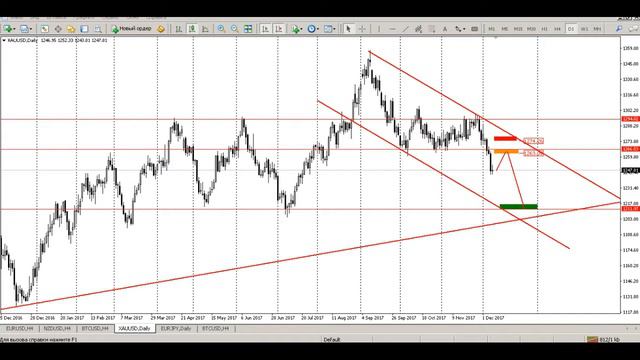Open the Arrows objects dropdown

click(460, 29)
